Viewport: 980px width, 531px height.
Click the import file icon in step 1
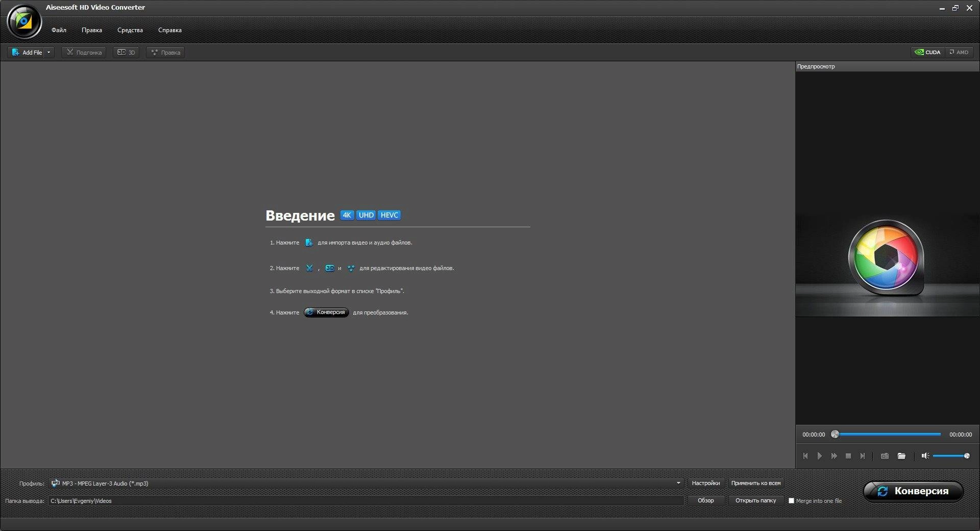(x=309, y=243)
